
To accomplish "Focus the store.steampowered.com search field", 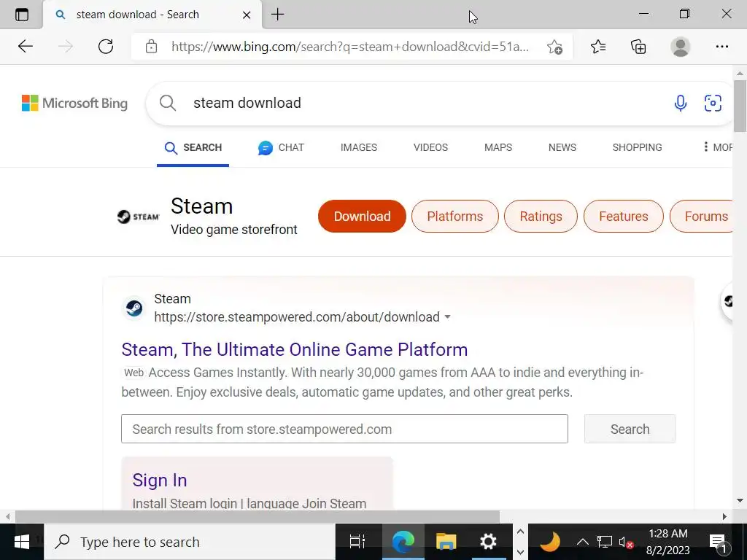I will click(344, 429).
